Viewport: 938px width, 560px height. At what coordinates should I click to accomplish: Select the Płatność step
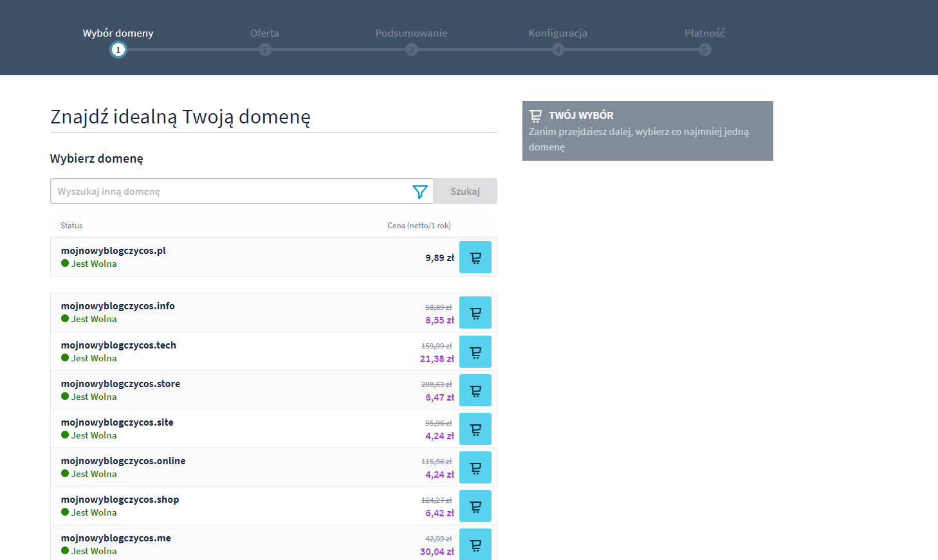pos(704,50)
